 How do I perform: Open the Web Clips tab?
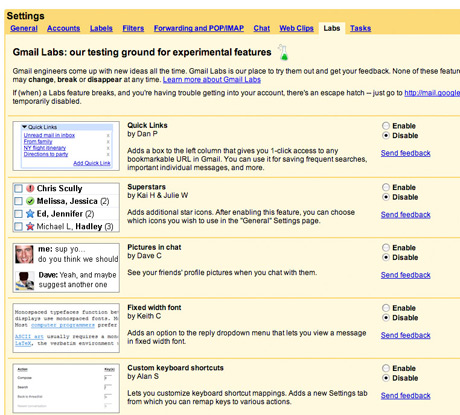pyautogui.click(x=296, y=28)
